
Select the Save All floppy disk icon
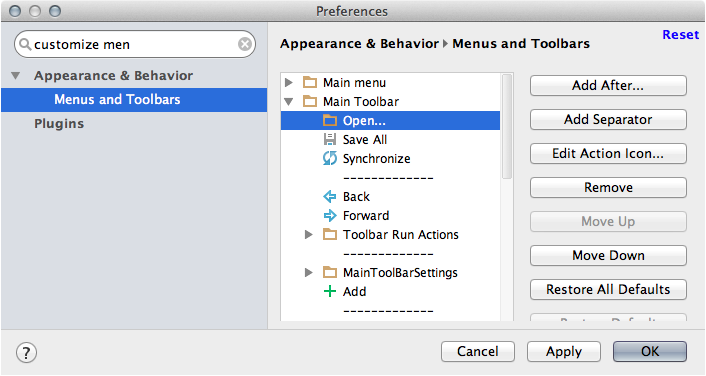pos(330,139)
